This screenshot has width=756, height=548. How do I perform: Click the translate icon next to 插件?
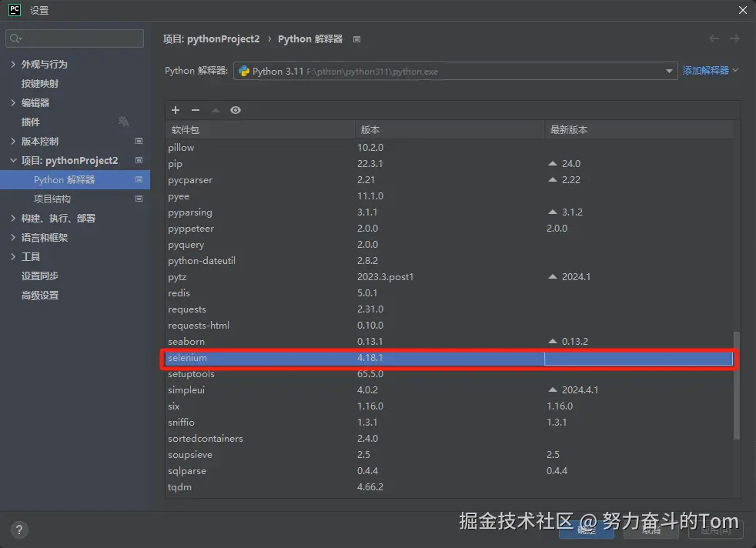(x=123, y=122)
